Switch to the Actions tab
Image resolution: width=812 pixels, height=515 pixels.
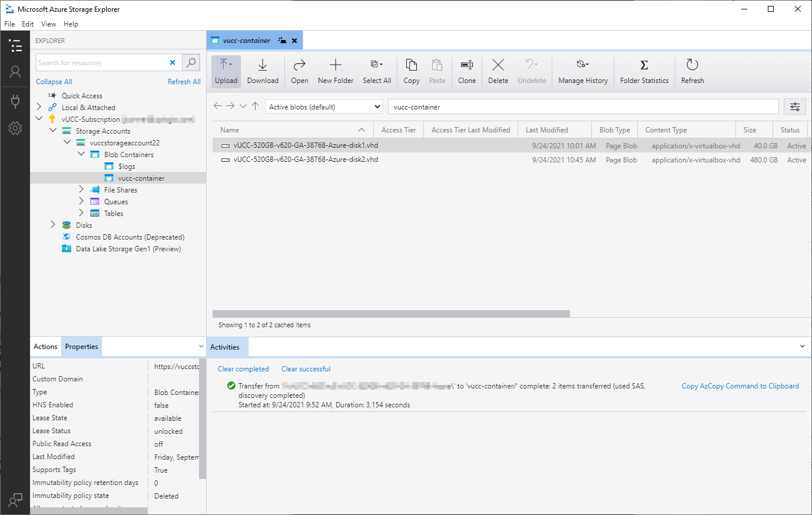[45, 347]
